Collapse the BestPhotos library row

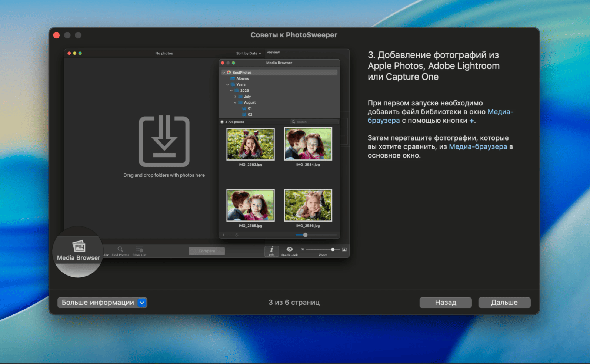click(x=223, y=73)
